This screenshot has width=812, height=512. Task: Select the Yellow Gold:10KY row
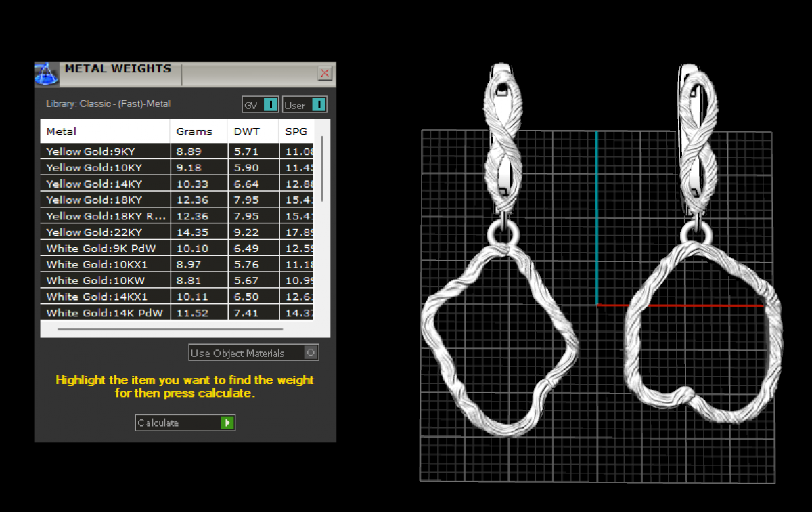(179, 167)
